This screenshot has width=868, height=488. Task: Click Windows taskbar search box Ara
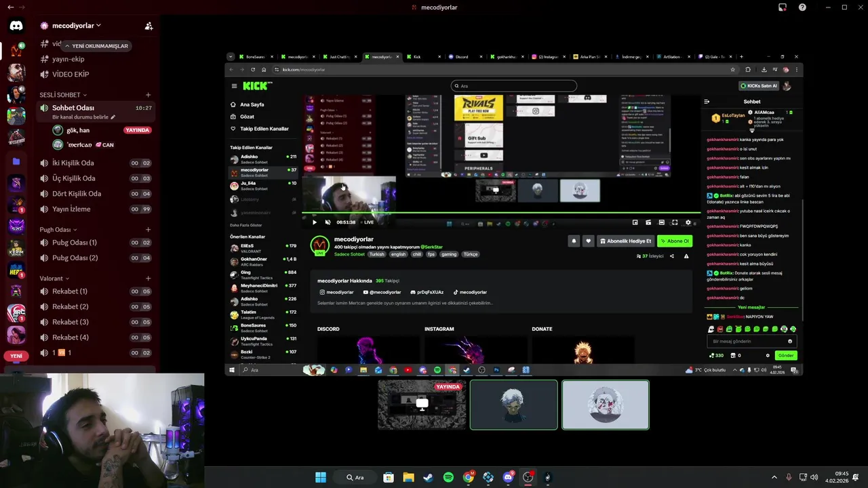[357, 477]
